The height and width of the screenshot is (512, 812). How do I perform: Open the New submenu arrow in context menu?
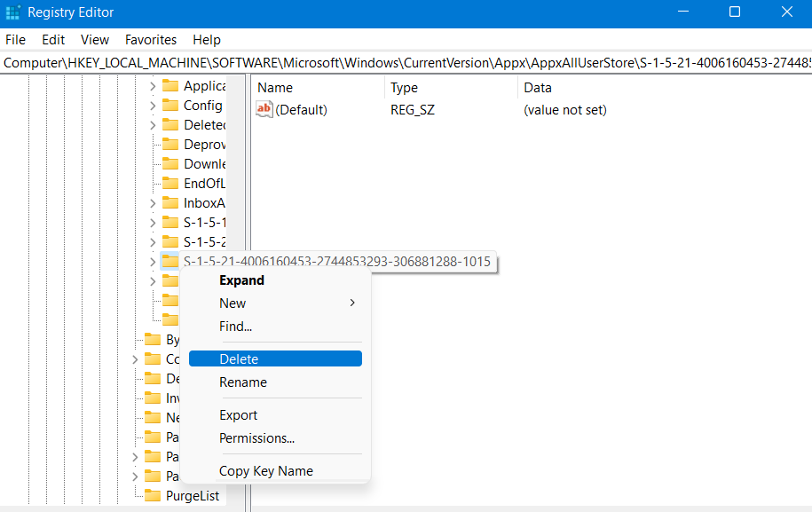coord(351,303)
